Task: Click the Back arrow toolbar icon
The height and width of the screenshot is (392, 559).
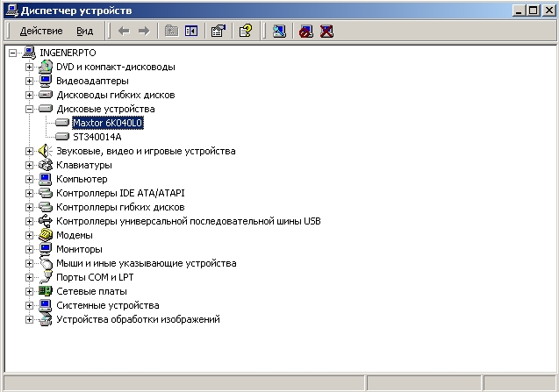Action: point(125,31)
